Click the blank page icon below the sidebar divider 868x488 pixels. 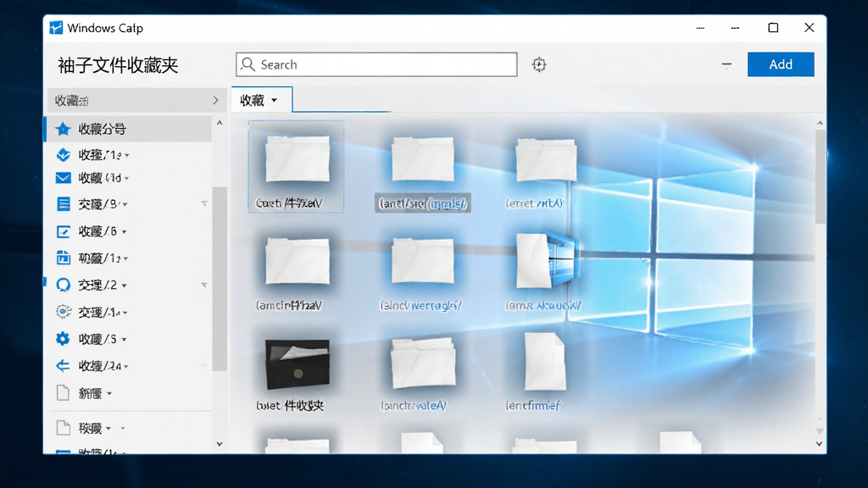point(63,428)
